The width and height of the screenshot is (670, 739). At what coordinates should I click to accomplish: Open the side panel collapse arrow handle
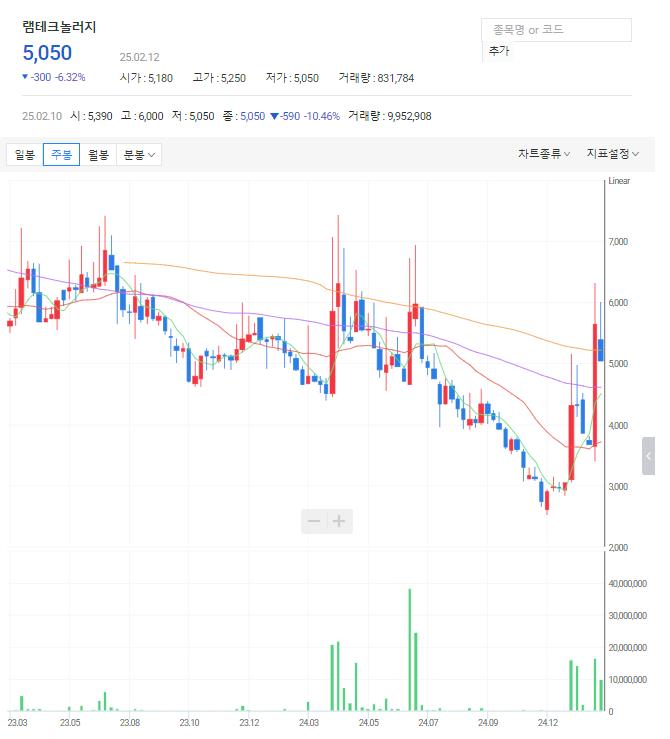click(648, 456)
